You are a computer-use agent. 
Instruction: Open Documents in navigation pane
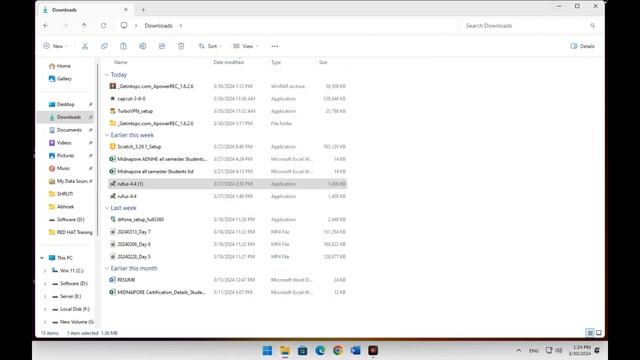coord(66,130)
